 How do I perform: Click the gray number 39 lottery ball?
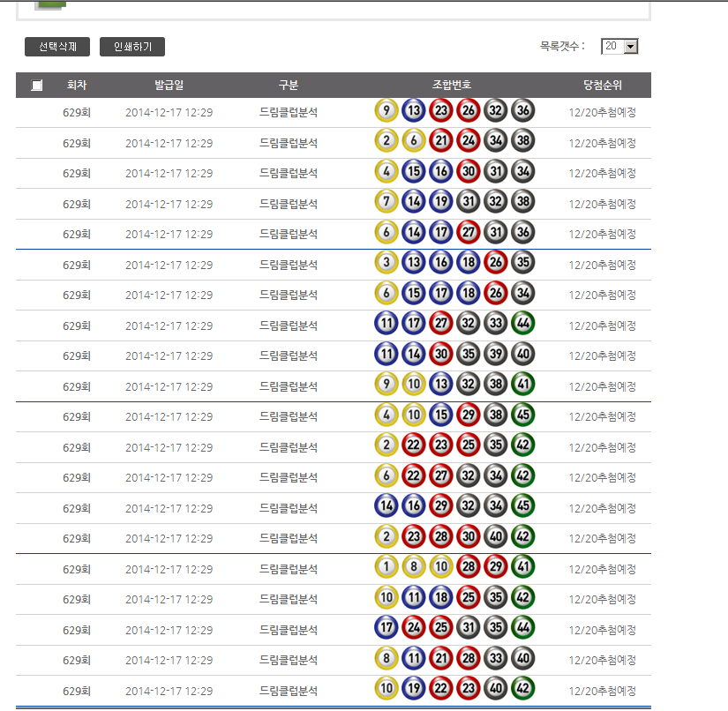click(496, 356)
